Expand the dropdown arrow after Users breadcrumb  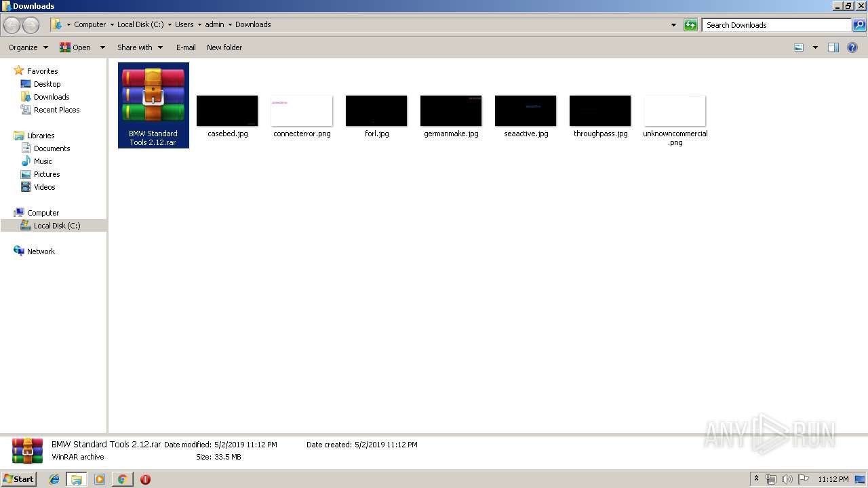coord(199,24)
